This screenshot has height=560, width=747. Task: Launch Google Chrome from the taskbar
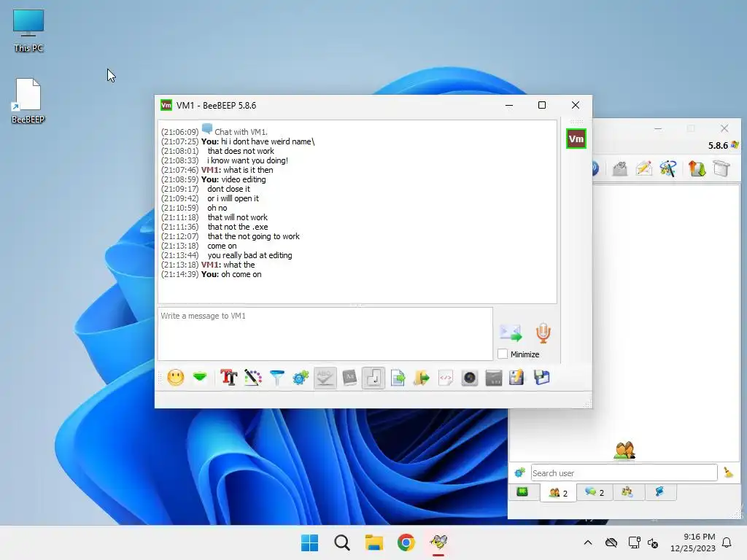point(406,542)
